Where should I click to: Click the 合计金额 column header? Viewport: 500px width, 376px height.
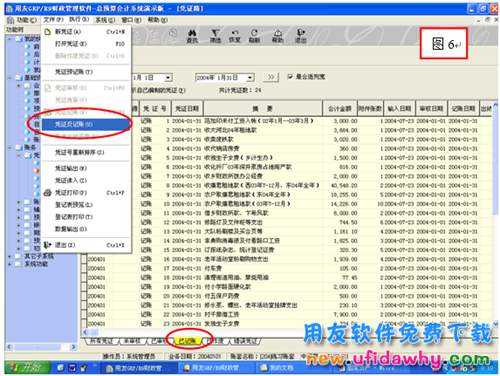tap(340, 108)
